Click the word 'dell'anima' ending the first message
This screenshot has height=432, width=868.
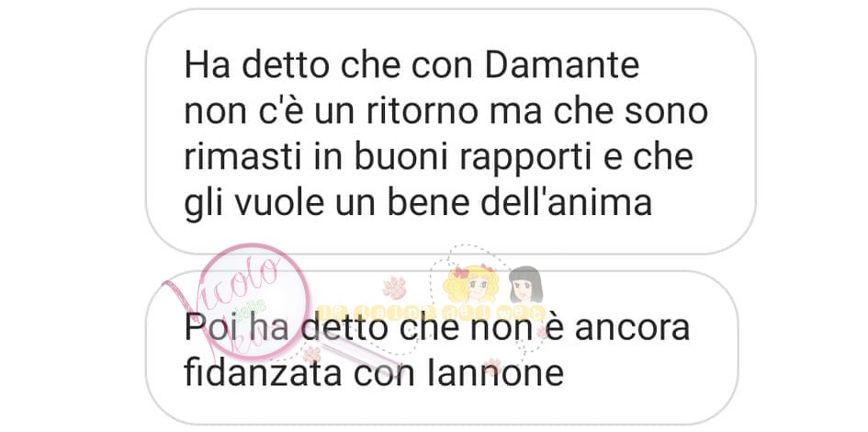pos(566,202)
